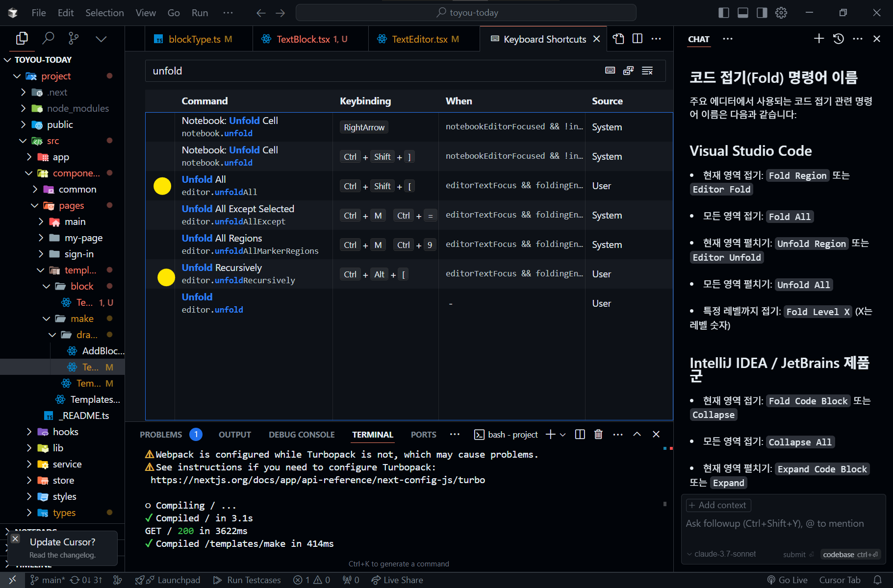Click Go Live in status bar
Viewport: 893px width, 588px height.
[788, 580]
